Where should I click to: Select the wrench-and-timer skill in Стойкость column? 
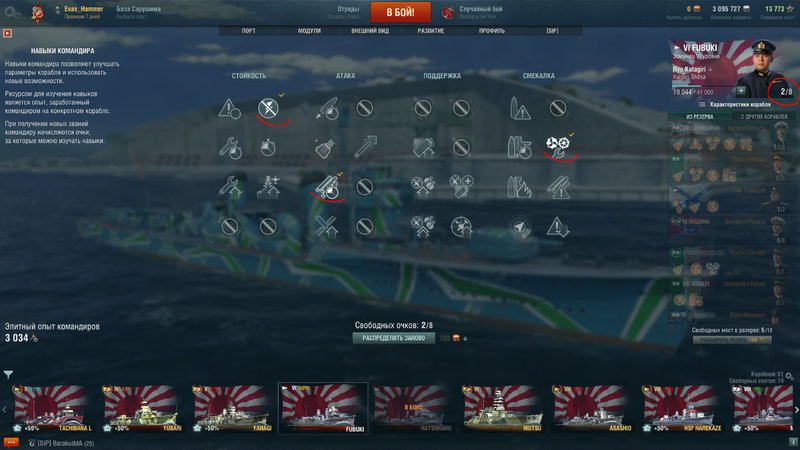[x=230, y=148]
